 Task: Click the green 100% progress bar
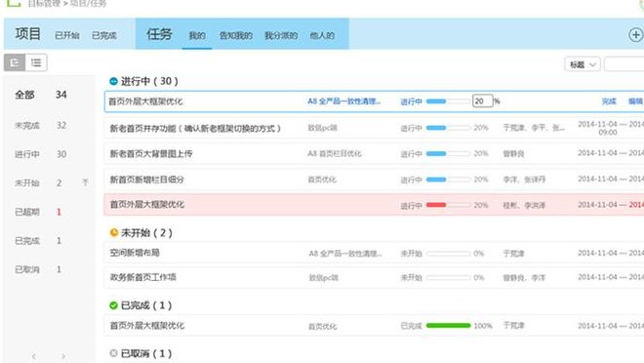448,325
